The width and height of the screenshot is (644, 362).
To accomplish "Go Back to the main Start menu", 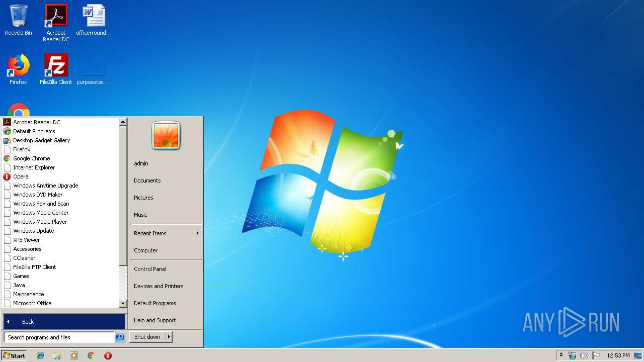I will pyautogui.click(x=64, y=322).
